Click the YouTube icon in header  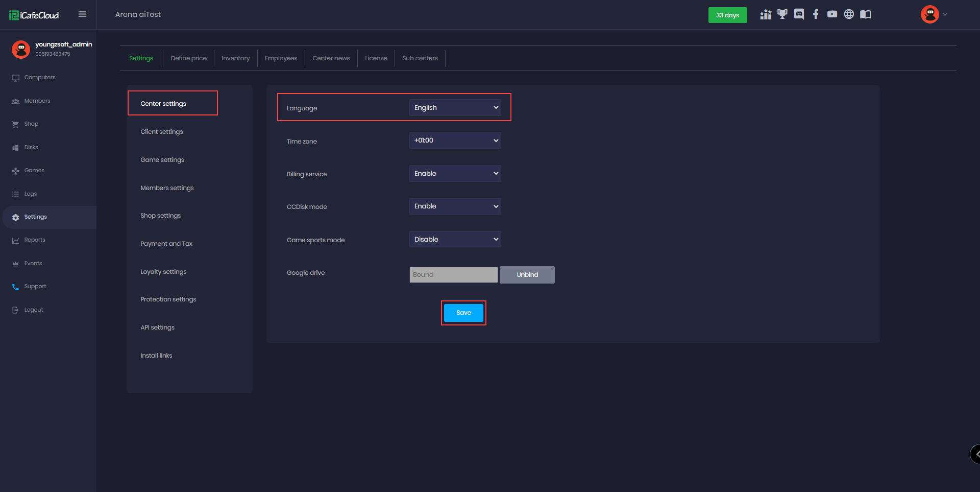[832, 14]
